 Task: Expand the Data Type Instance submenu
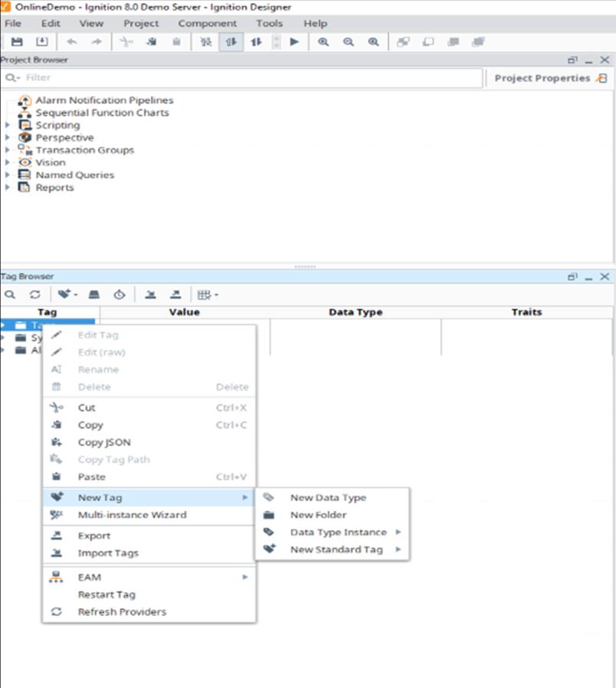[x=332, y=532]
